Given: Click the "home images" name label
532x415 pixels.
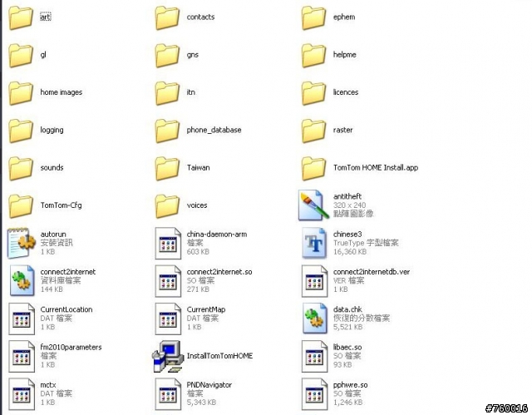Looking at the screenshot, I should coord(61,92).
